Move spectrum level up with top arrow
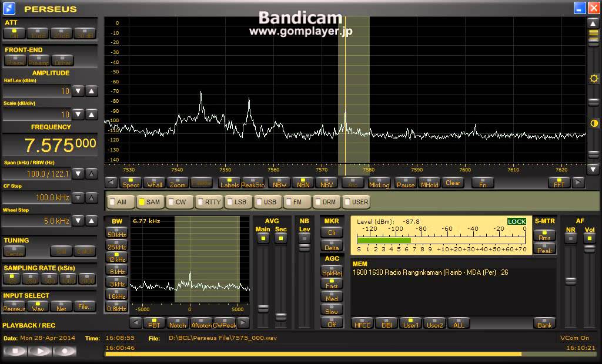 [x=593, y=23]
